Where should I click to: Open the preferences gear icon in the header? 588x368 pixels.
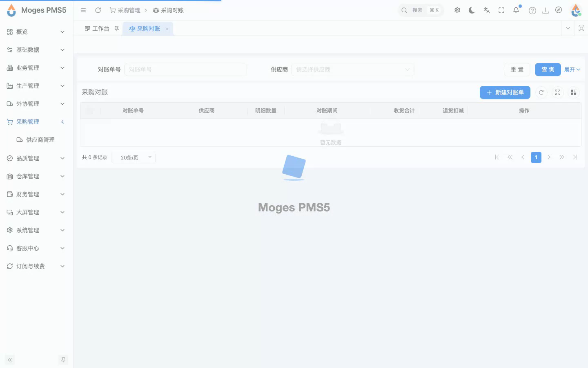[x=457, y=10]
